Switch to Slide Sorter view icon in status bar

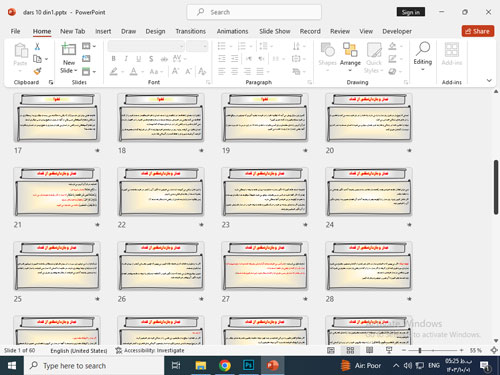point(350,350)
